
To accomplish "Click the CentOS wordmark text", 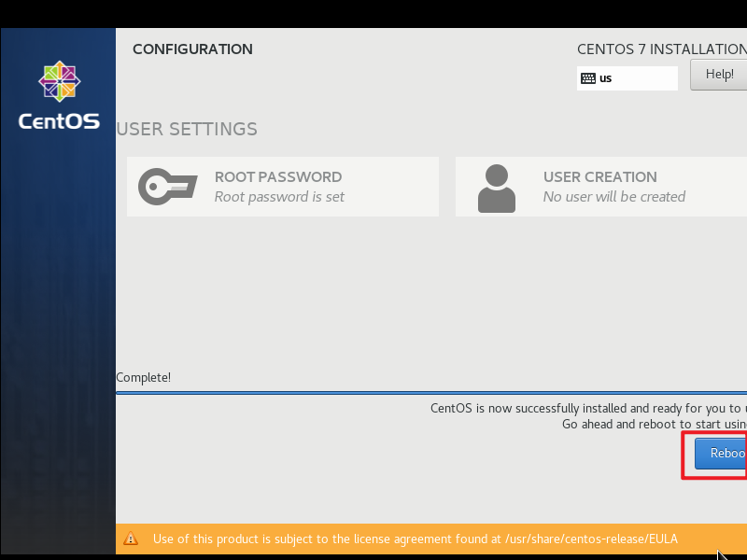I will pyautogui.click(x=59, y=121).
